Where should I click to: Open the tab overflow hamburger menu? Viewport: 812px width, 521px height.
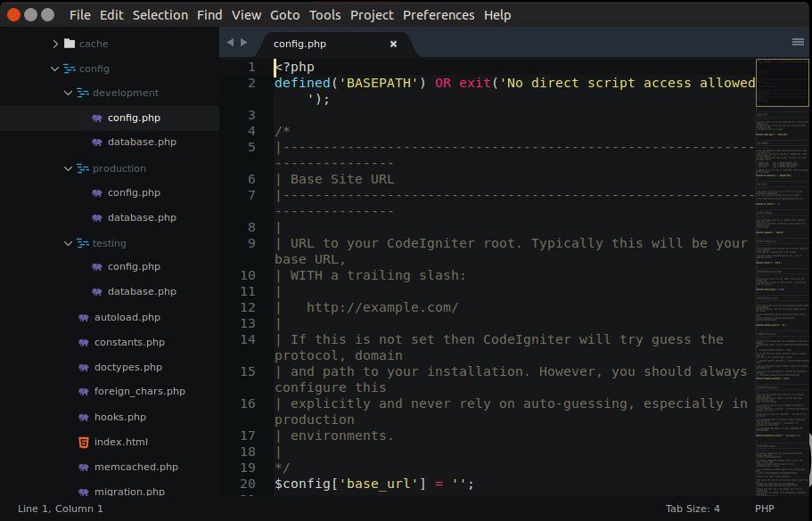click(x=799, y=41)
